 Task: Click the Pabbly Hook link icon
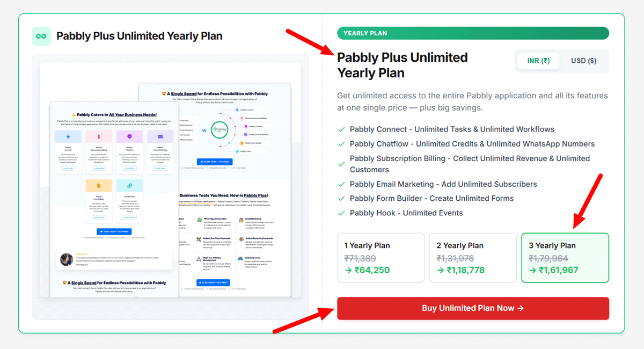coord(129,185)
